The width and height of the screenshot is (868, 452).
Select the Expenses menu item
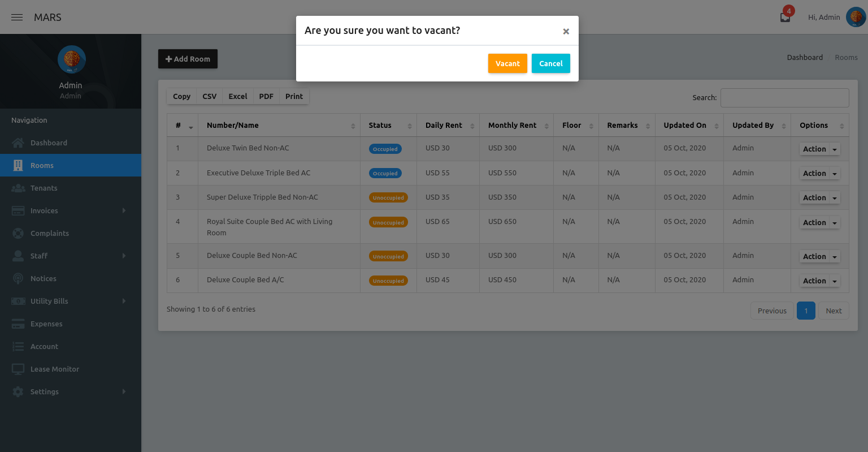coord(46,324)
